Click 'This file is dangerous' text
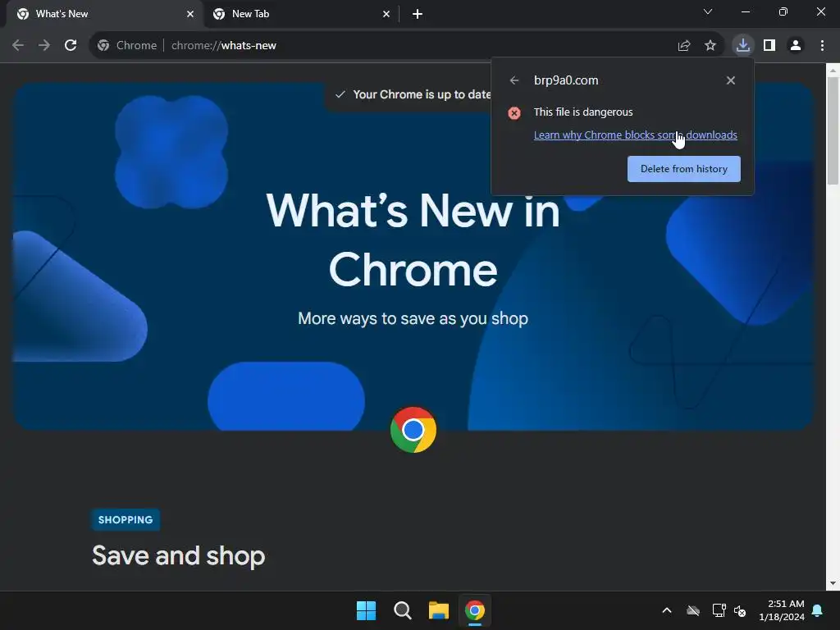The width and height of the screenshot is (840, 630). pyautogui.click(x=583, y=112)
